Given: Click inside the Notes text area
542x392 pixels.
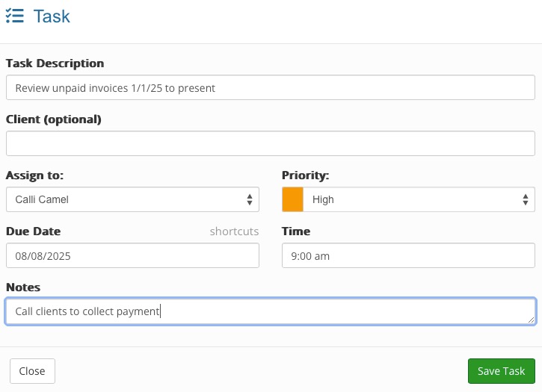Looking at the screenshot, I should (x=271, y=311).
